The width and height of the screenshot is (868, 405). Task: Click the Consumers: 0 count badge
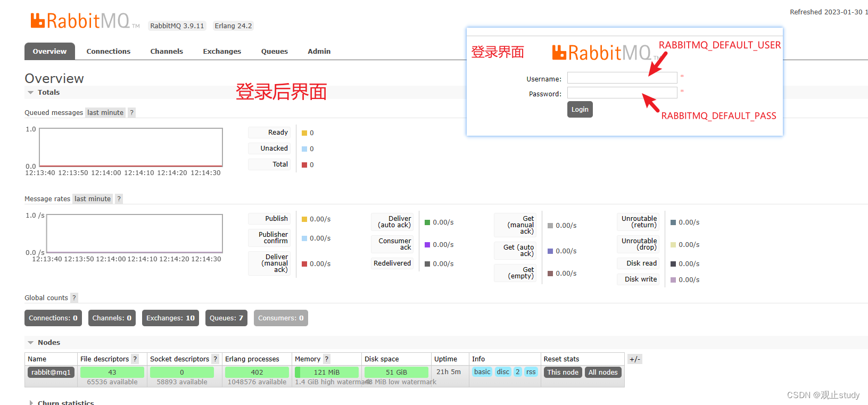tap(281, 318)
